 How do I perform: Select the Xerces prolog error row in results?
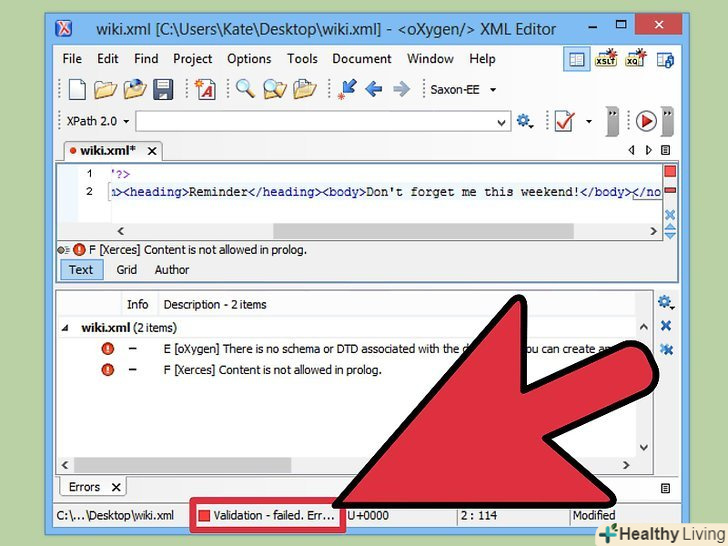coord(346,370)
